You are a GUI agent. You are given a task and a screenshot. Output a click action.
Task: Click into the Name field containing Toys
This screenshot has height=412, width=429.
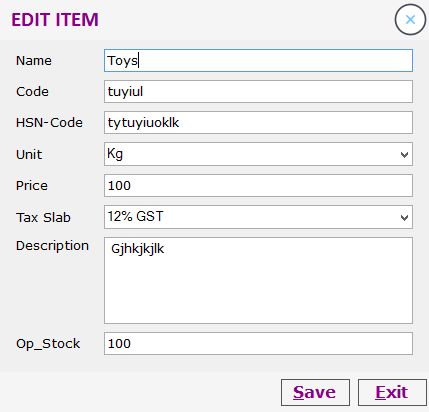[258, 61]
